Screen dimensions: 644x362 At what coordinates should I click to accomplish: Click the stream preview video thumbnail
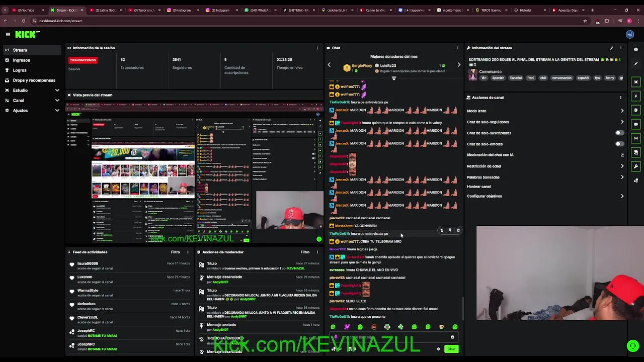tap(195, 172)
